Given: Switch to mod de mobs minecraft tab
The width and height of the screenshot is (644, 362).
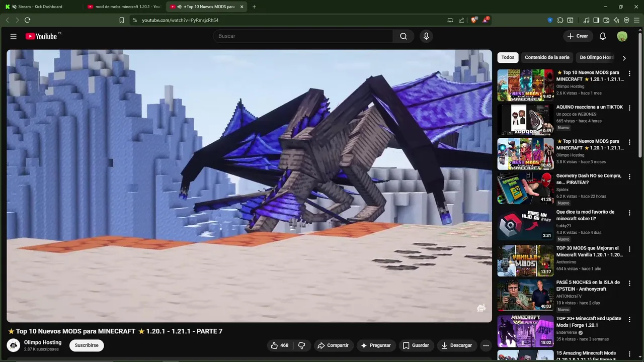Looking at the screenshot, I should 124,7.
